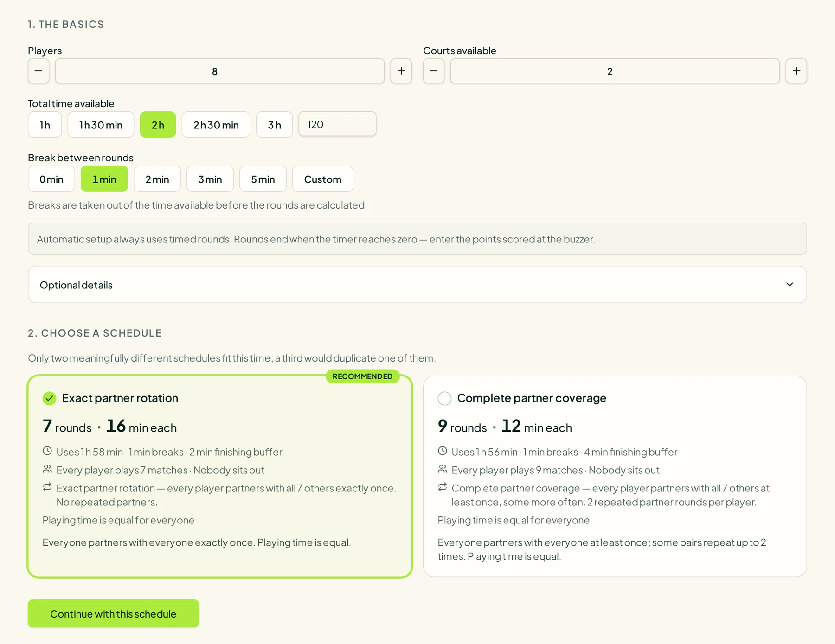835x644 pixels.
Task: Select the Complete partner coverage radio button
Action: (444, 398)
